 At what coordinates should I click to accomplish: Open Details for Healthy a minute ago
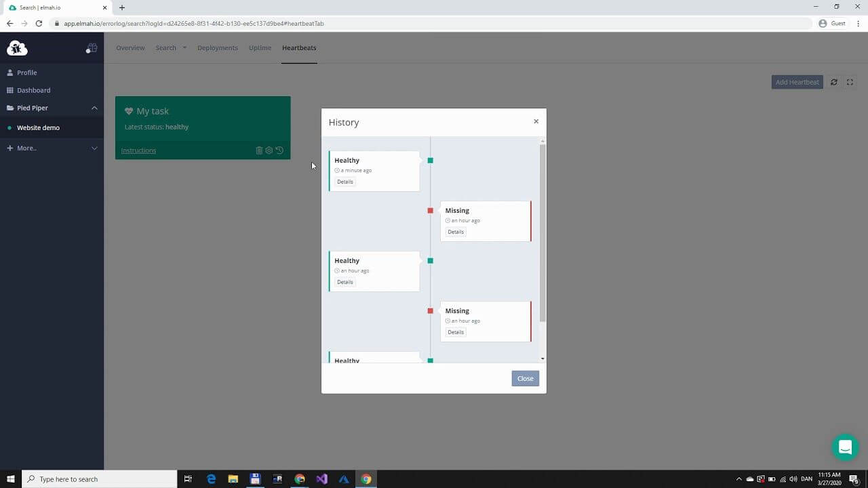coord(345,182)
